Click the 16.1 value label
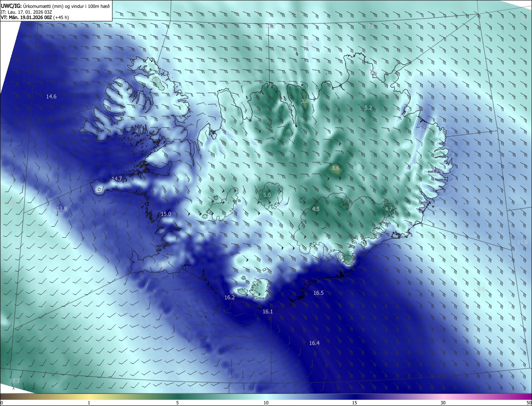The width and height of the screenshot is (532, 406). point(268,311)
